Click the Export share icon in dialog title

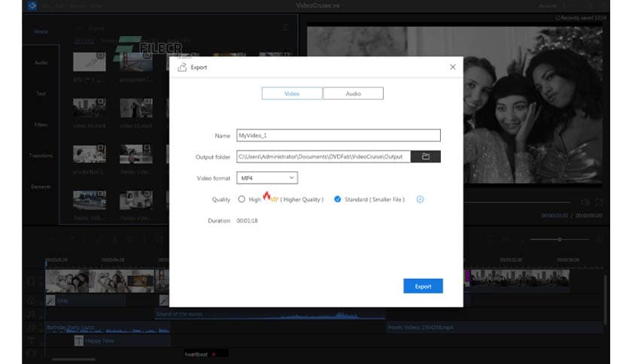pos(182,67)
